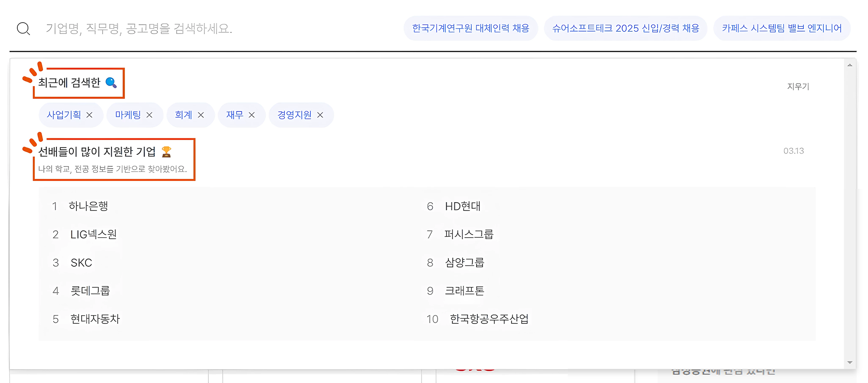868x383 pixels.
Task: Open ranked company HD현대
Action: (x=463, y=206)
